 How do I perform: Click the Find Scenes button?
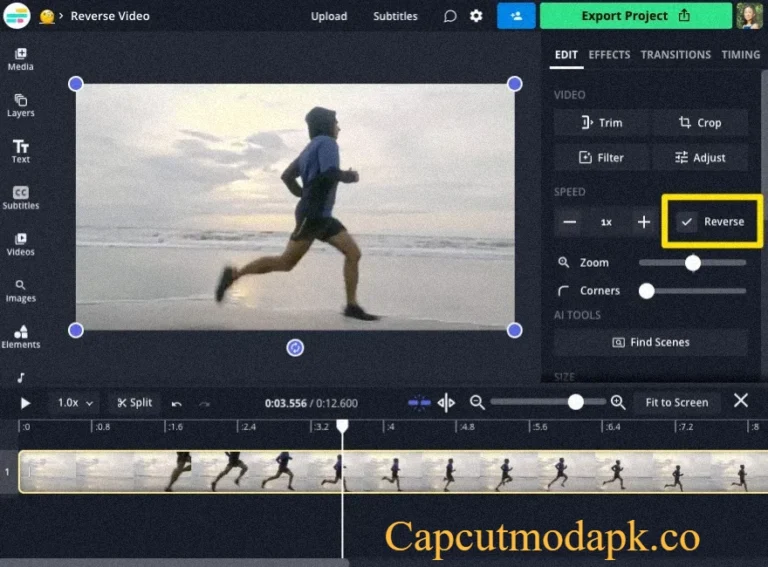click(x=650, y=342)
